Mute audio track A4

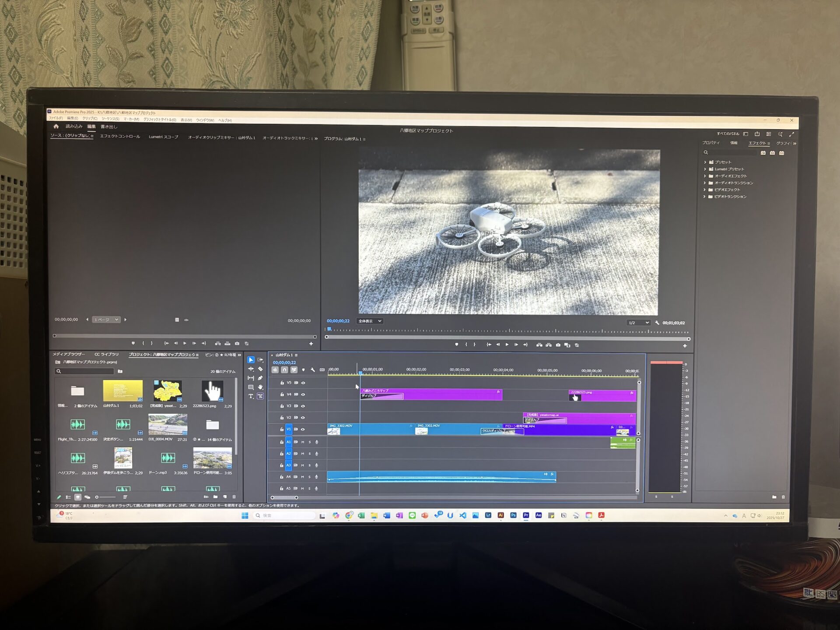click(x=302, y=477)
